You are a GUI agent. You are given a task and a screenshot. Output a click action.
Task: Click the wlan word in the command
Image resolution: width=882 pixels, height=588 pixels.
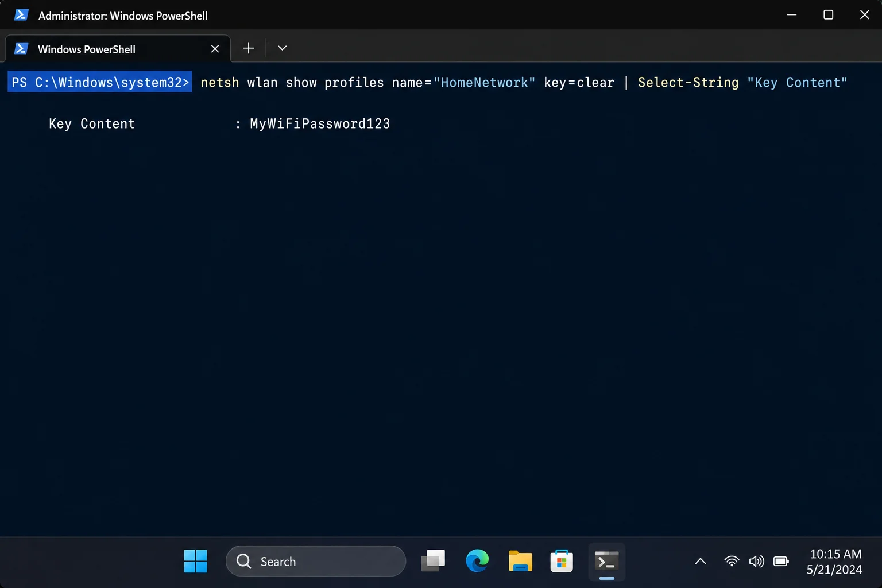[262, 83]
